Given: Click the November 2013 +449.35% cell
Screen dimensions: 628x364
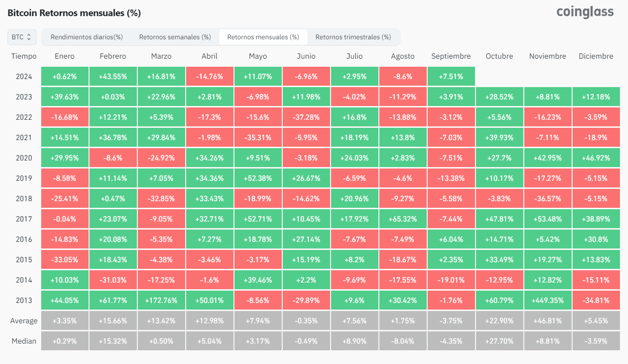Looking at the screenshot, I should click(547, 300).
